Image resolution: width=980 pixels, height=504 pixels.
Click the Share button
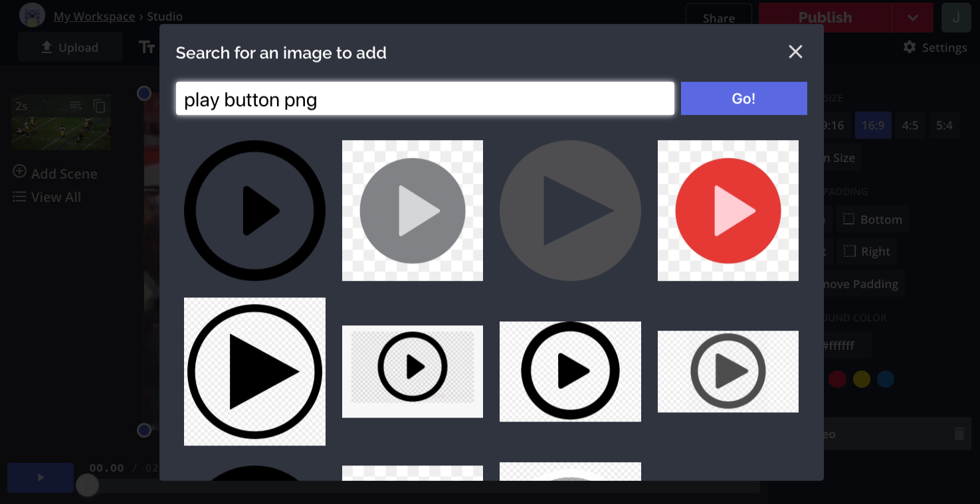click(719, 18)
